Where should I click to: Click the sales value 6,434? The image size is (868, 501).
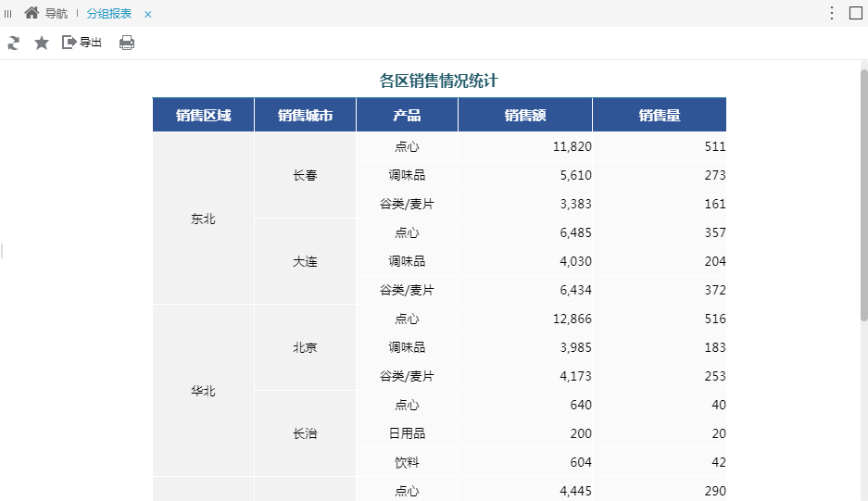[575, 290]
